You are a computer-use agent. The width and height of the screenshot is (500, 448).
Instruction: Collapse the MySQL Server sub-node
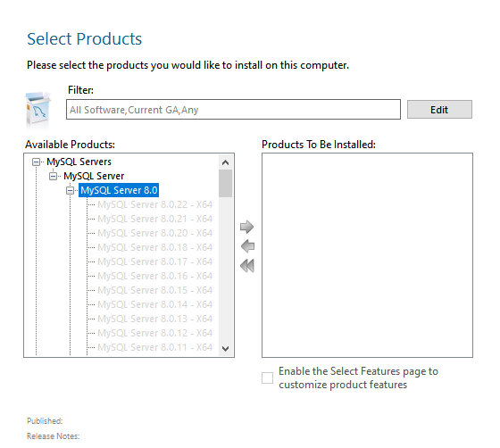(x=53, y=176)
